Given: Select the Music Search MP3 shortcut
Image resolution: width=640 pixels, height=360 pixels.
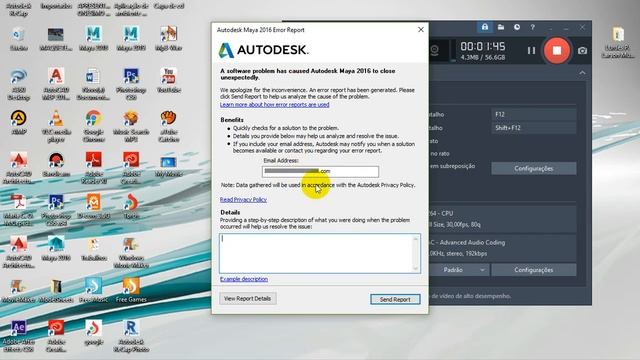Looking at the screenshot, I should coord(131,127).
